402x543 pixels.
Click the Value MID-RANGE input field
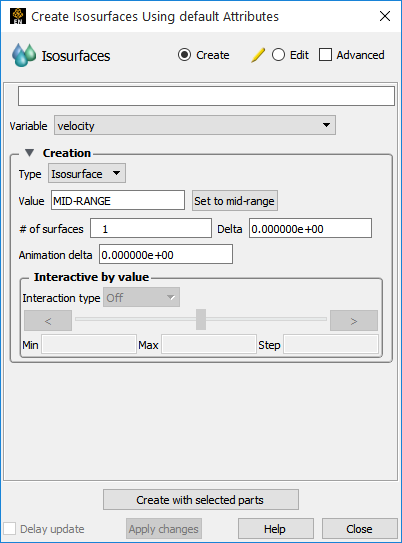click(118, 200)
